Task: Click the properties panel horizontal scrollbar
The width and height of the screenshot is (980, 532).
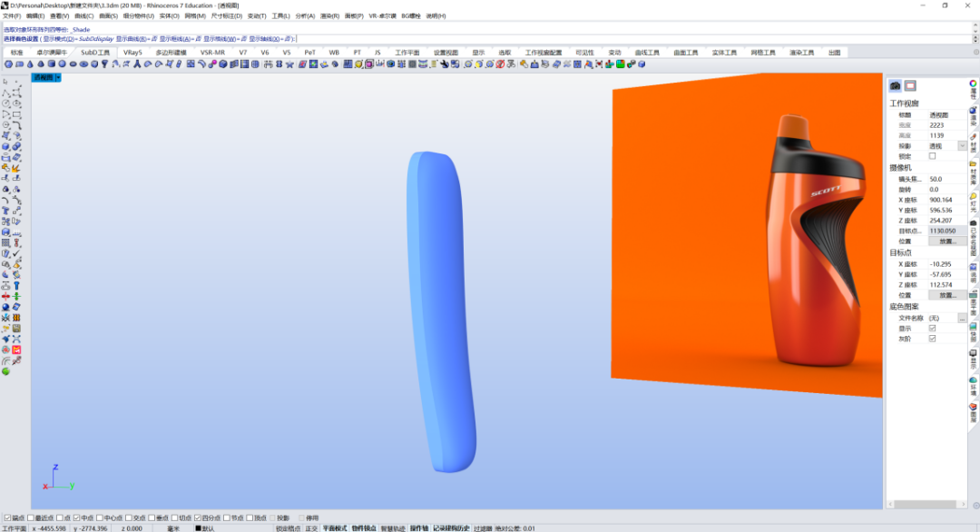Action: (x=926, y=504)
